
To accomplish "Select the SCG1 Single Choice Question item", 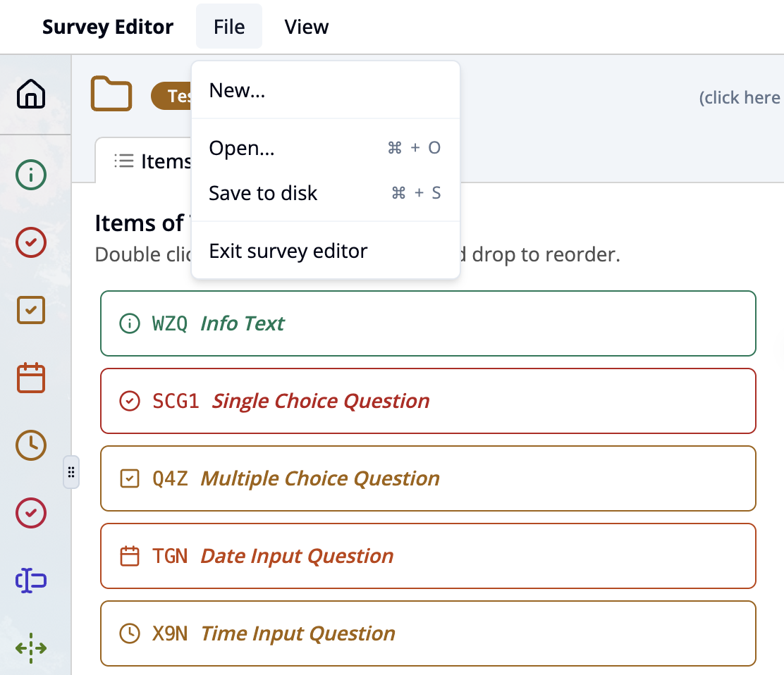I will [x=428, y=401].
